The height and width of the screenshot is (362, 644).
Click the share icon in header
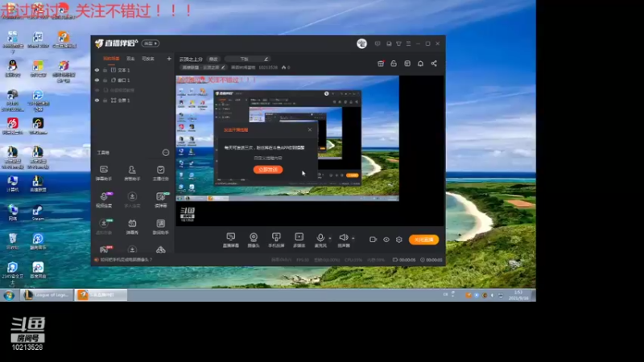pyautogui.click(x=434, y=64)
